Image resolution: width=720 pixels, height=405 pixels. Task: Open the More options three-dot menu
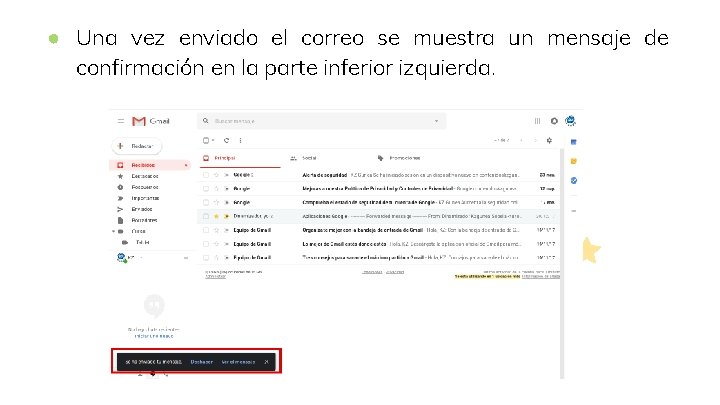[240, 141]
